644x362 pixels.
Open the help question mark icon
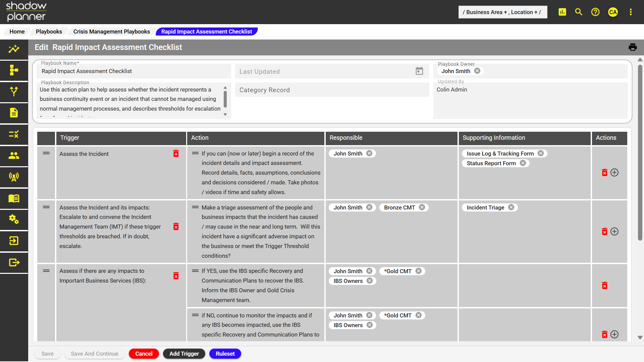[x=595, y=12]
